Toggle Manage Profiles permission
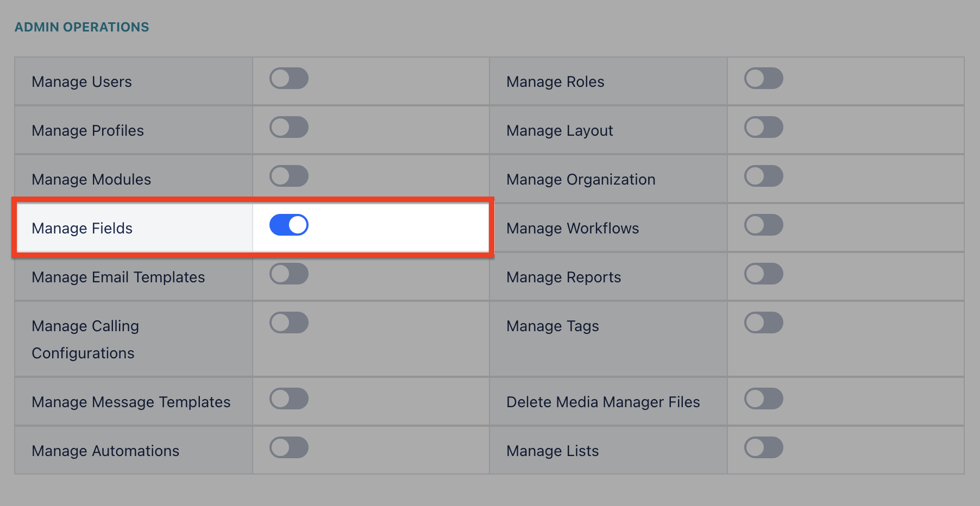Image resolution: width=980 pixels, height=506 pixels. [x=289, y=127]
